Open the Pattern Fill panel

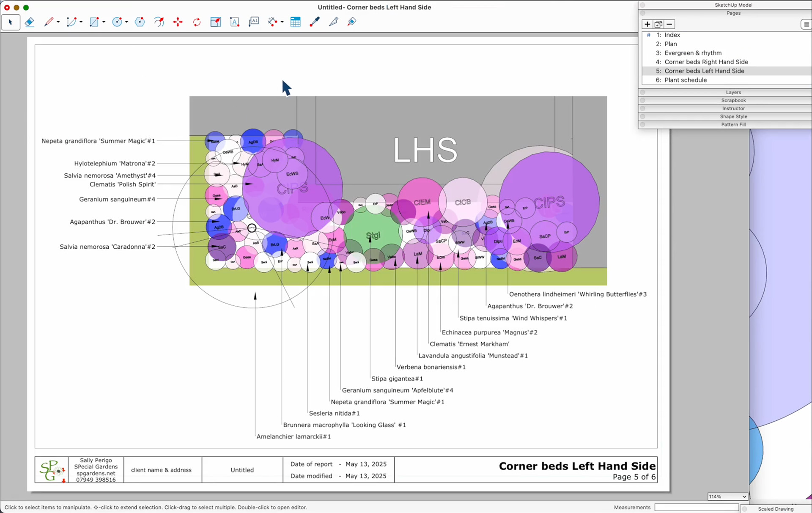pyautogui.click(x=733, y=124)
